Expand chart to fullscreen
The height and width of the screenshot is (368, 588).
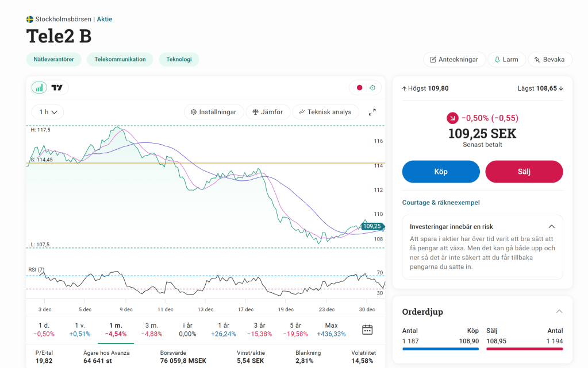[372, 112]
